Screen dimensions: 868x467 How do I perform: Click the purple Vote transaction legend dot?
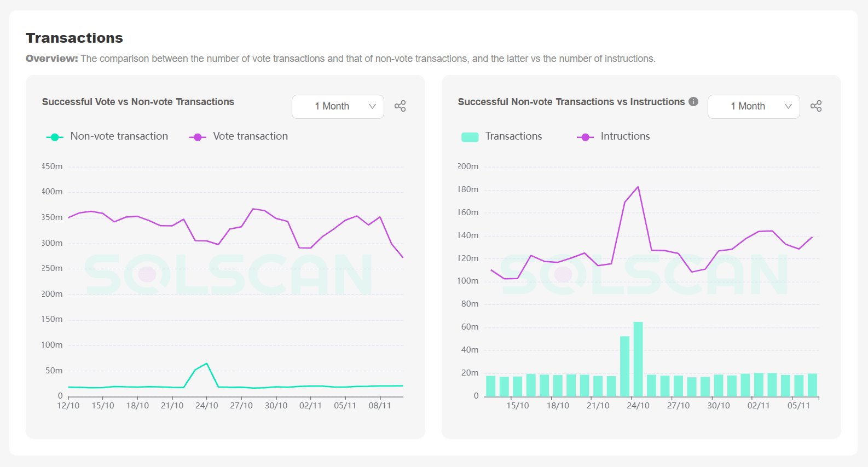(198, 136)
